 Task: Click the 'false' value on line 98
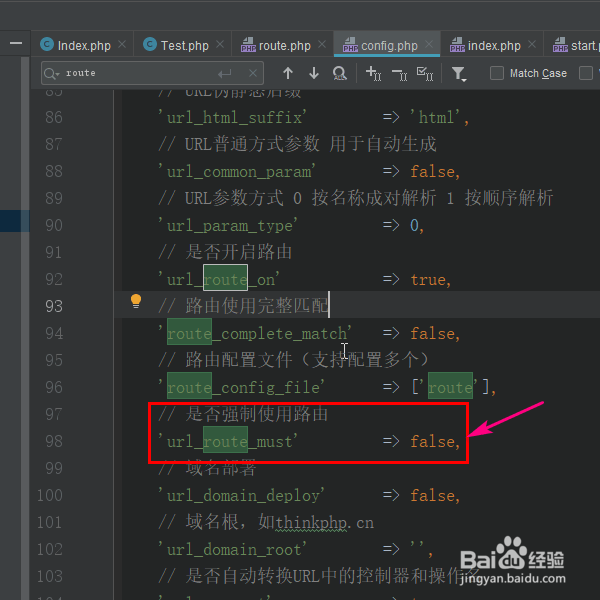coord(433,442)
